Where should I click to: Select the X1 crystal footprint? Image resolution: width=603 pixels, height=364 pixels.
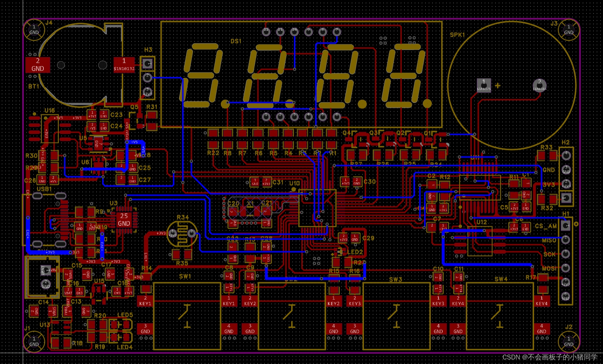pyautogui.click(x=250, y=212)
